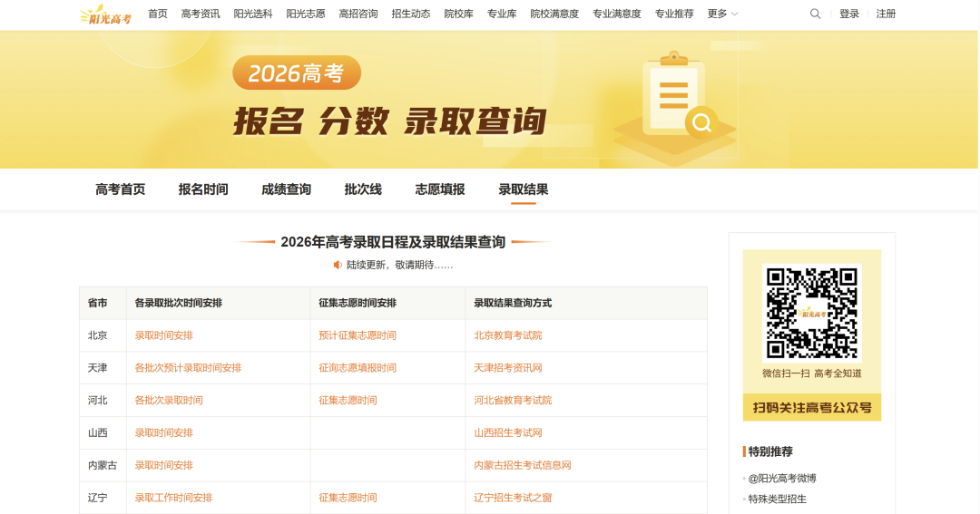The image size is (980, 514).
Task: Open 各批次录取时间 link for 河北
Action: [x=169, y=401]
